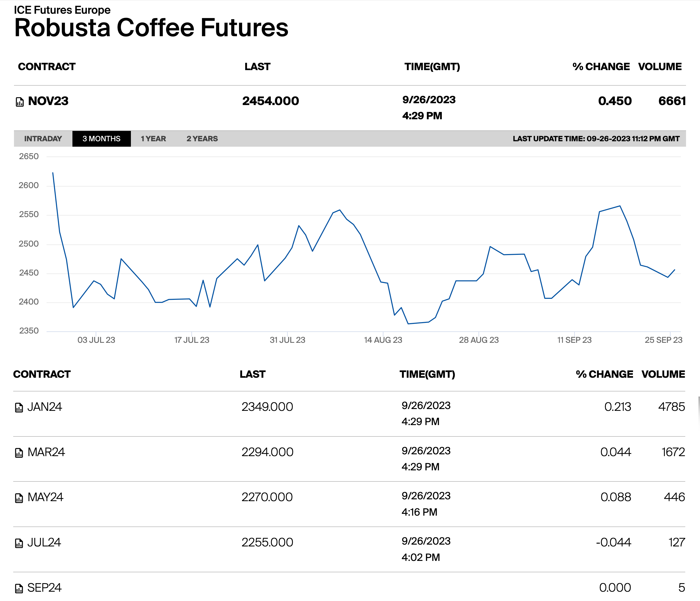Click the NOV23 percent change 0.450
The height and width of the screenshot is (601, 700).
tap(615, 101)
